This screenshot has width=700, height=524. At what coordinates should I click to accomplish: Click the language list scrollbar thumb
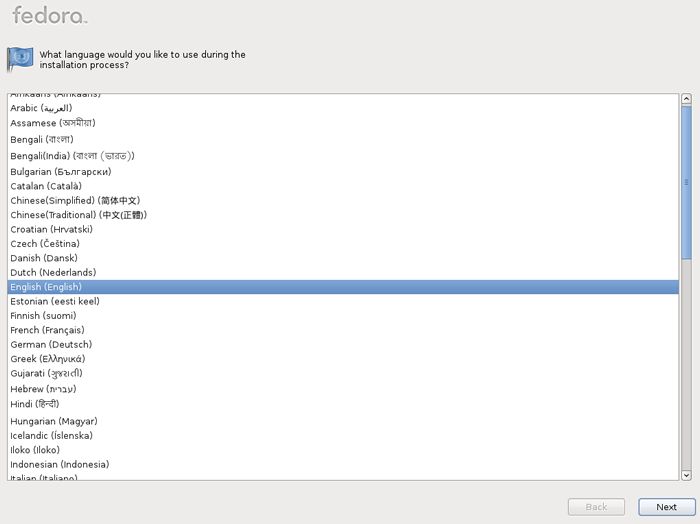click(x=686, y=182)
